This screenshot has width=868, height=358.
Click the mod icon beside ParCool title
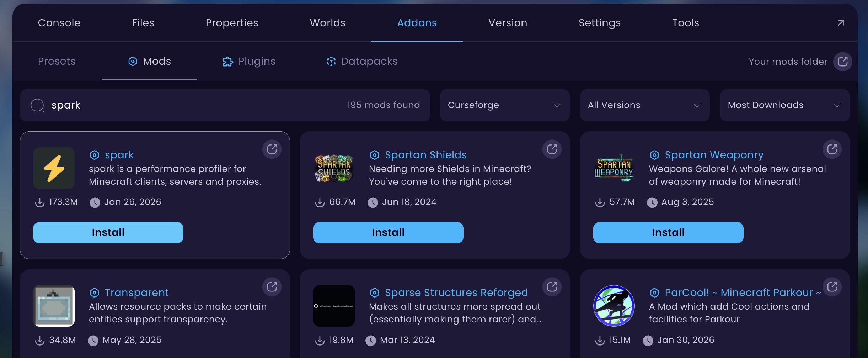tap(655, 293)
